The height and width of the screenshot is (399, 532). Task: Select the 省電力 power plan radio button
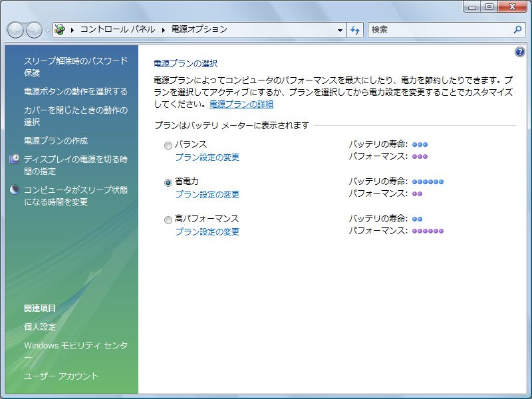point(168,183)
